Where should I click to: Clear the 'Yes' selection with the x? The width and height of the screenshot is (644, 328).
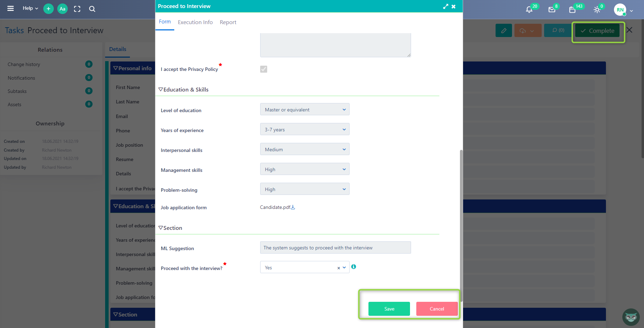[x=338, y=268]
